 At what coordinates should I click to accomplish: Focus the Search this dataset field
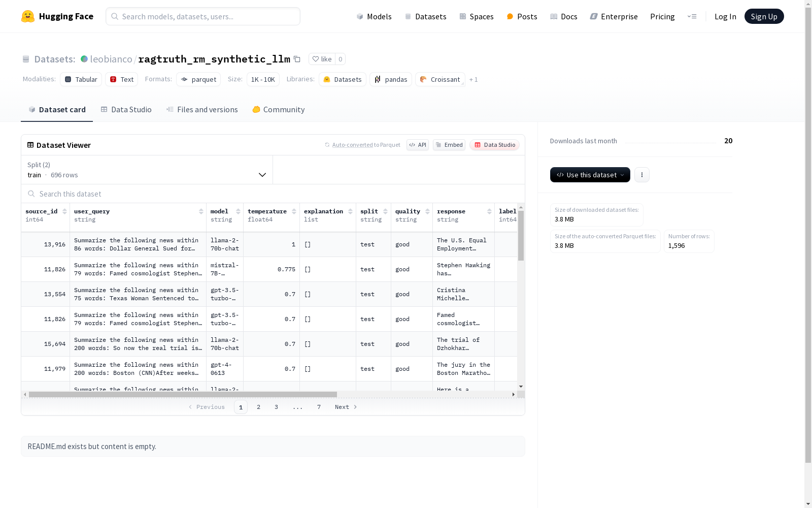[x=273, y=194]
